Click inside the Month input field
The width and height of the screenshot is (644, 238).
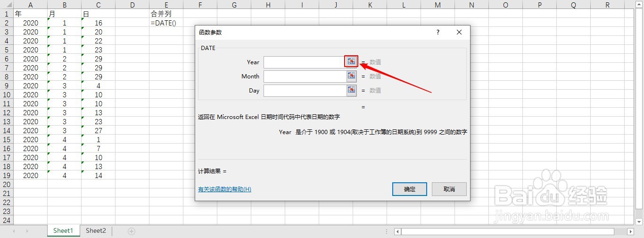(x=305, y=76)
